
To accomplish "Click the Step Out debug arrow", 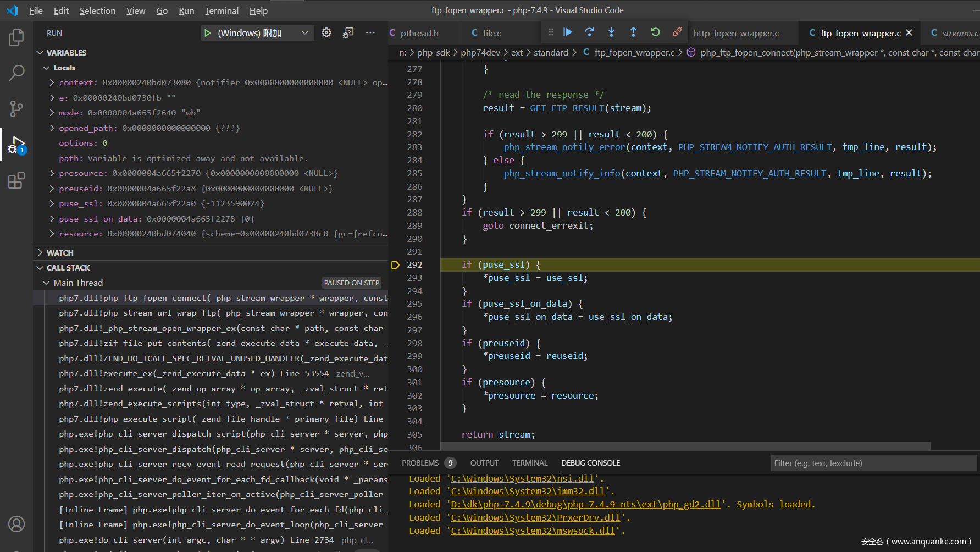I will [633, 32].
